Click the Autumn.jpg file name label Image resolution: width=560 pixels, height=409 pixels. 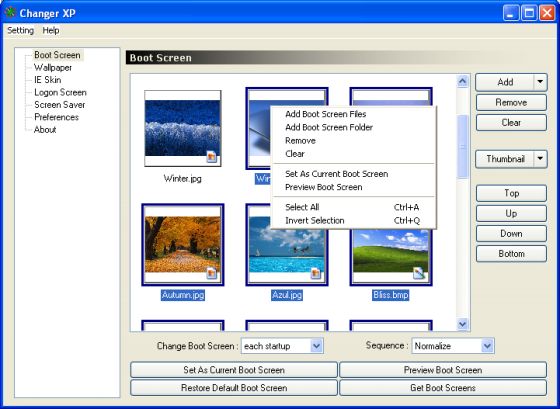182,295
